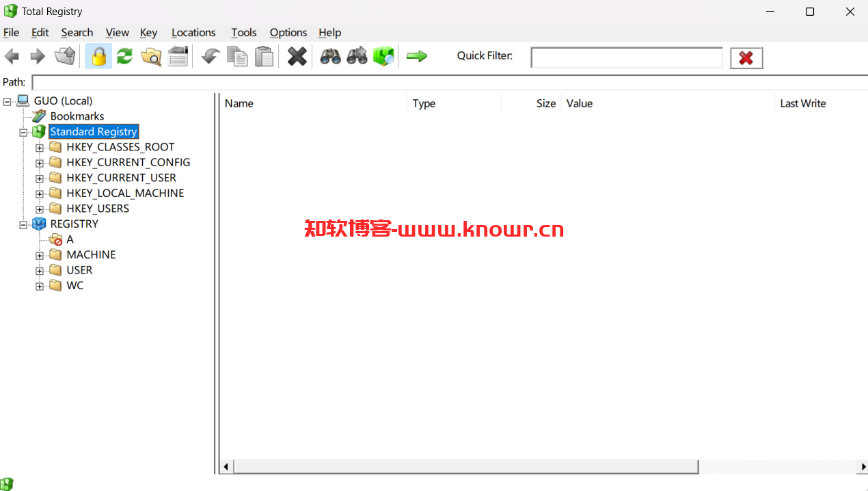Open the Help menu
868x491 pixels.
330,32
